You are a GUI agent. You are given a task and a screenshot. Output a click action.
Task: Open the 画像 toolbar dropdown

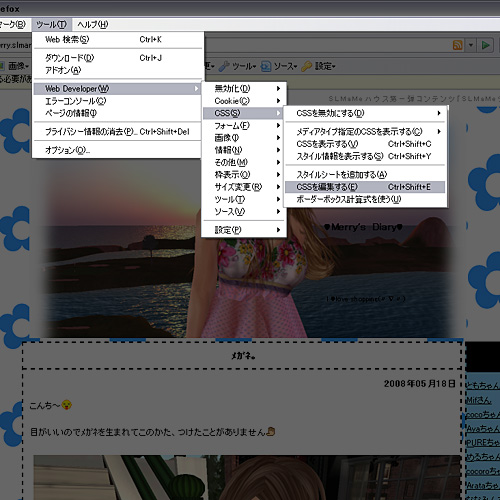15,66
